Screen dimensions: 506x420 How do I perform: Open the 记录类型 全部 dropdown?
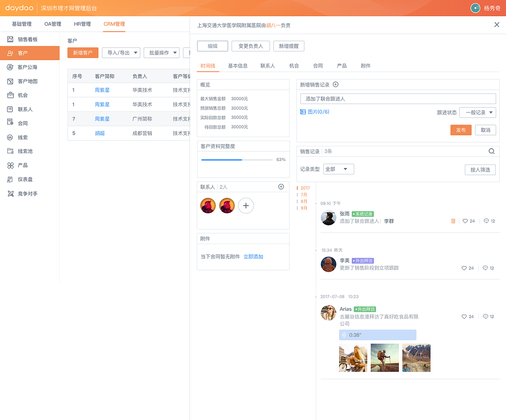tap(338, 168)
